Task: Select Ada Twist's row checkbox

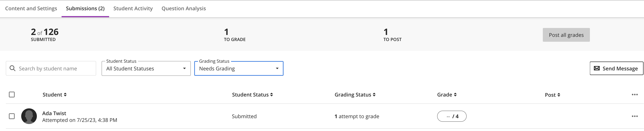Action: 12,116
